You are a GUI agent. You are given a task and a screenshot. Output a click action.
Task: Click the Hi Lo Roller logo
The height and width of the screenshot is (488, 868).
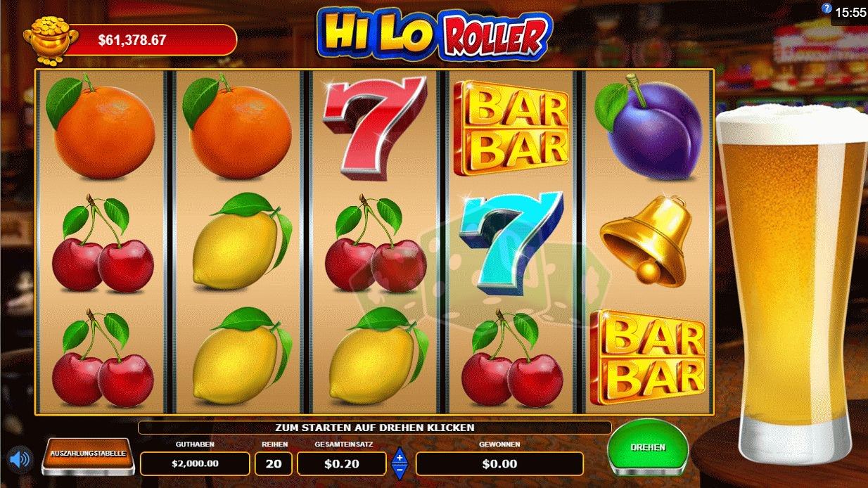[x=434, y=33]
